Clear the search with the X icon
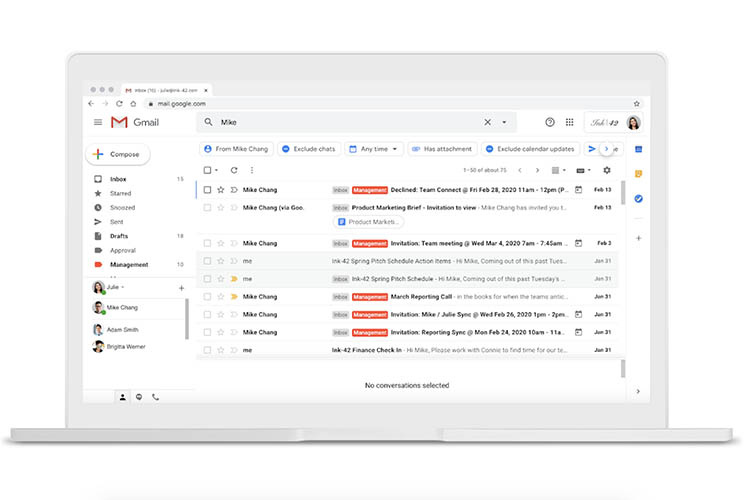This screenshot has width=750, height=500. click(x=488, y=122)
